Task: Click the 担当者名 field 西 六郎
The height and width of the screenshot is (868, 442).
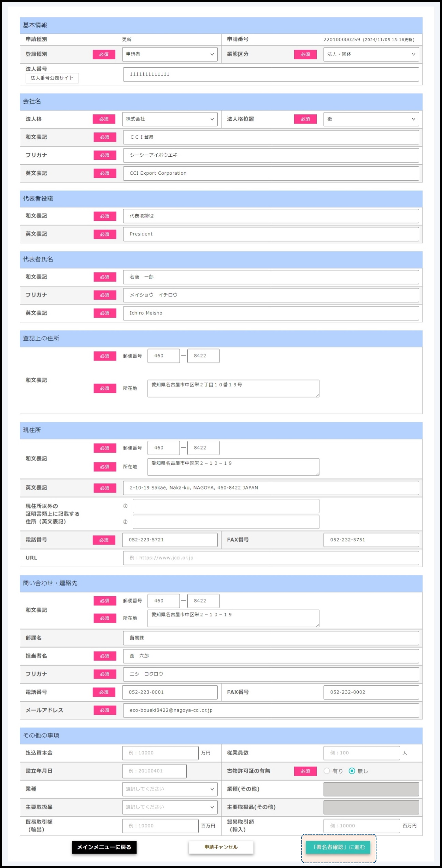Action: (x=271, y=656)
